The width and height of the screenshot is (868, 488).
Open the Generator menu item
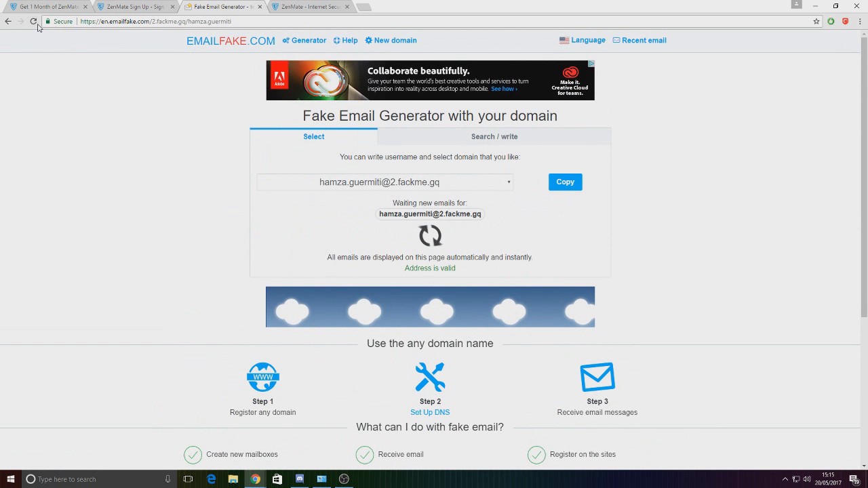pyautogui.click(x=304, y=41)
